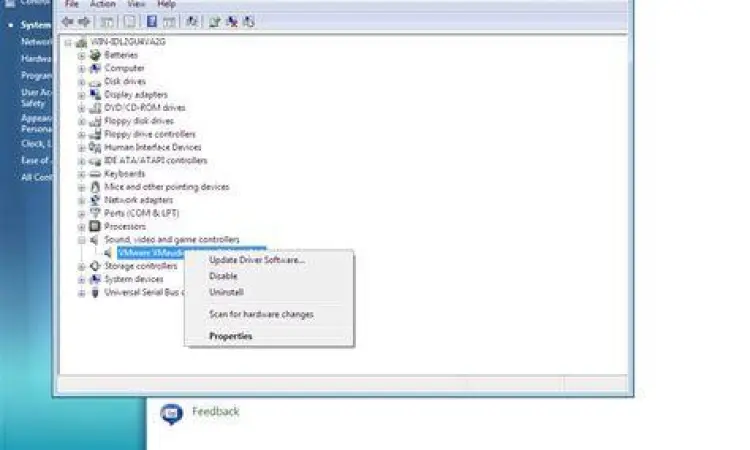Open the Help menu
750x450 pixels.
pos(166,4)
